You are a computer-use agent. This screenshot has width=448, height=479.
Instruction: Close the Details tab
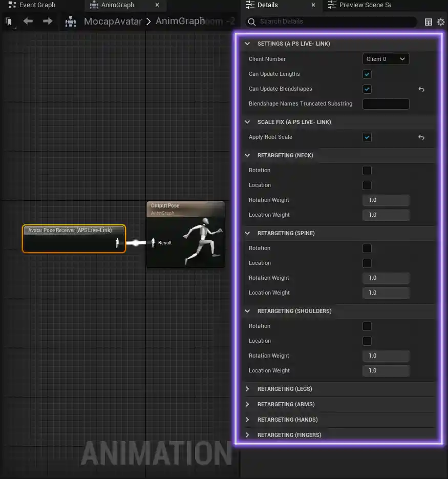(x=313, y=5)
